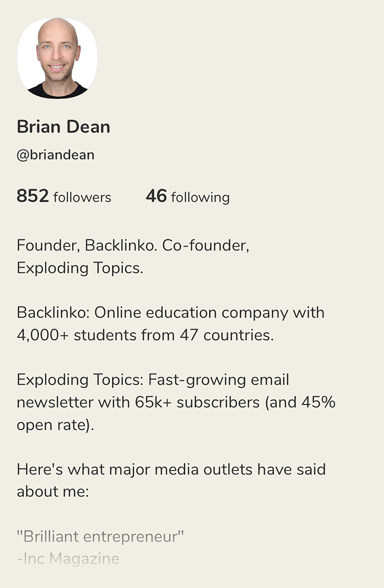Click the Brian Dean profile name
This screenshot has height=588, width=384.
tap(63, 127)
